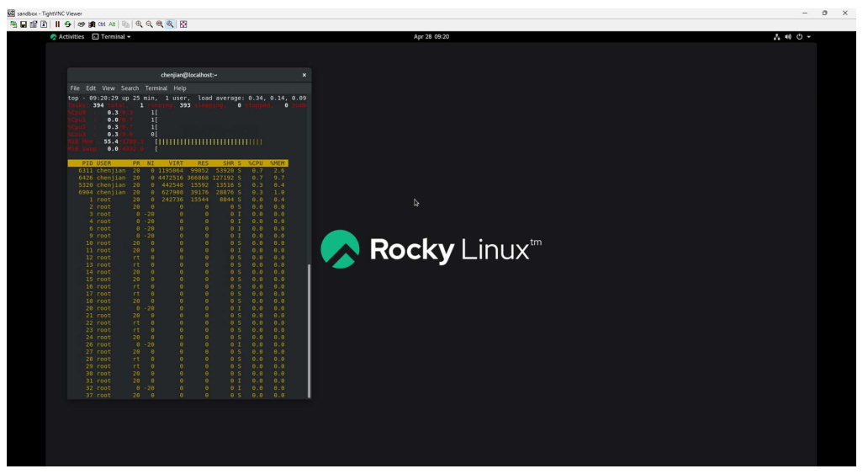Click the 55.4 memory usage value
Image resolution: width=868 pixels, height=474 pixels.
pyautogui.click(x=111, y=142)
